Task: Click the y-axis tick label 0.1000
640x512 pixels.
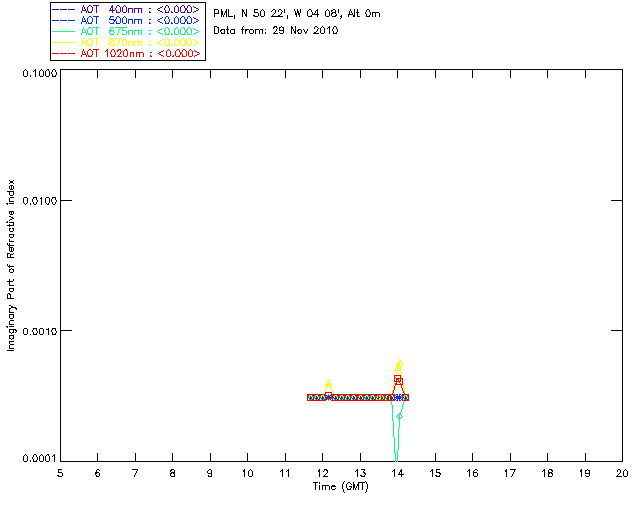Action: (40, 73)
